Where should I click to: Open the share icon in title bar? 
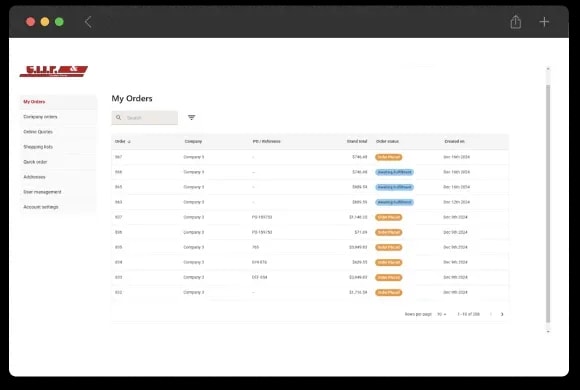pos(516,22)
